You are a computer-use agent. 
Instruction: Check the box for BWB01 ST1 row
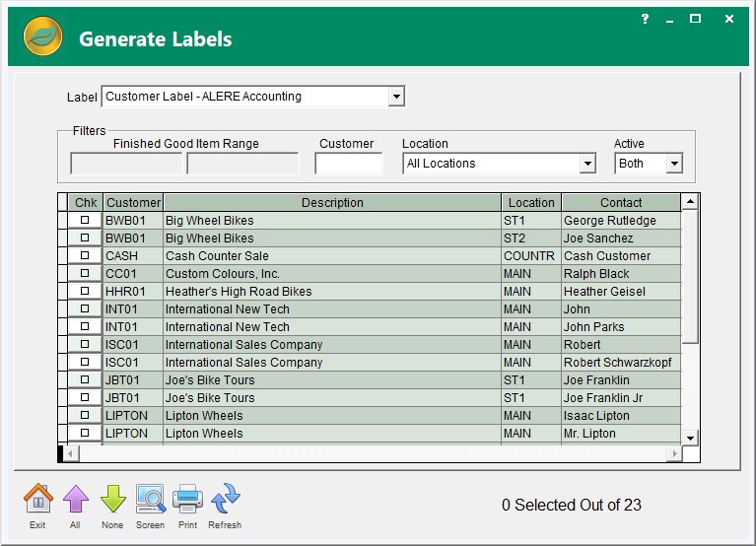pyautogui.click(x=85, y=220)
